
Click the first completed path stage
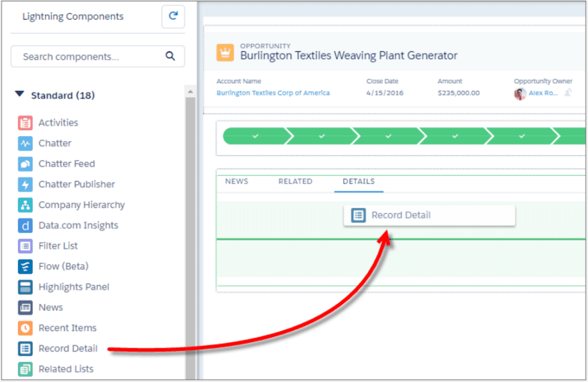[x=255, y=137]
